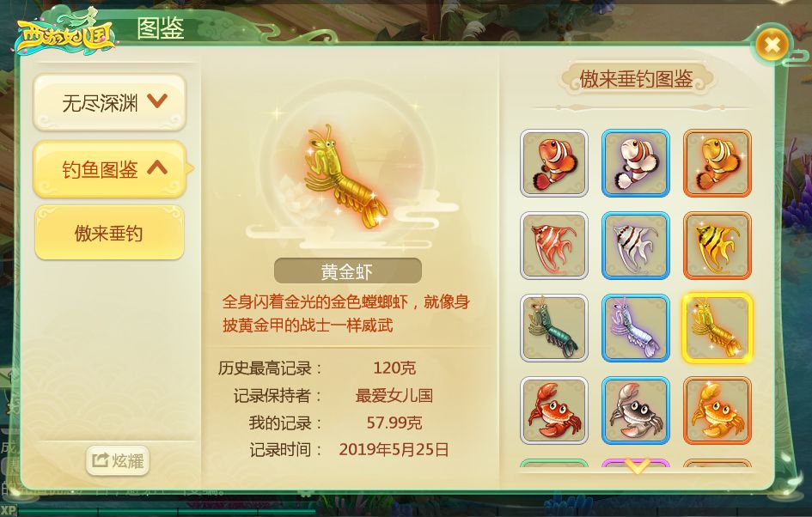Viewport: 812px width, 517px height.
Task: Collapse the 钓鱼图鉴 category
Action: point(109,168)
